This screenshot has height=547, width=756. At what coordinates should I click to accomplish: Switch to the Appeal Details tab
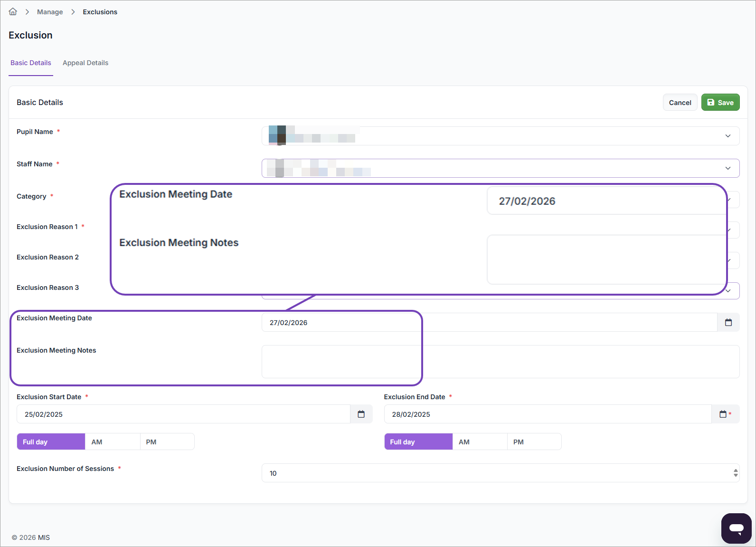pos(85,63)
